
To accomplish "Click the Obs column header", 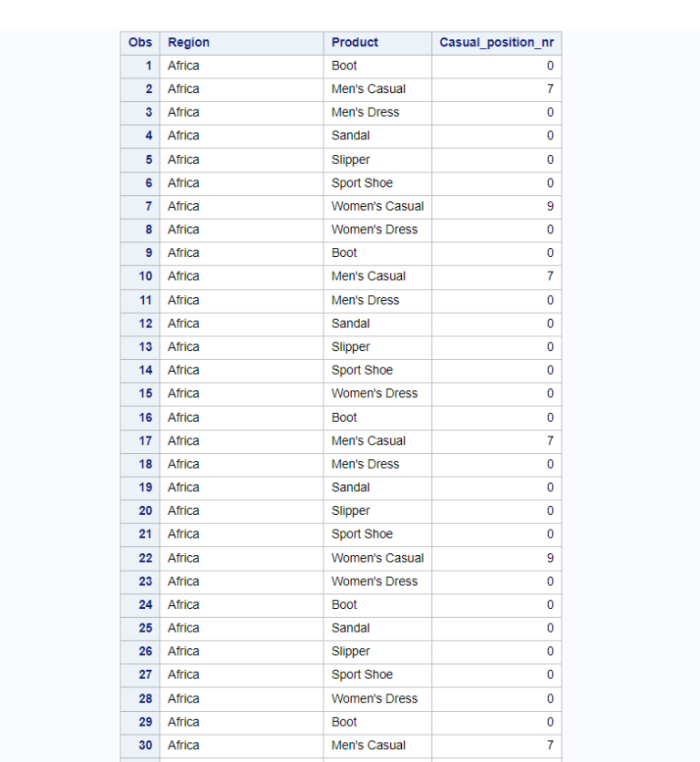I will click(x=140, y=43).
